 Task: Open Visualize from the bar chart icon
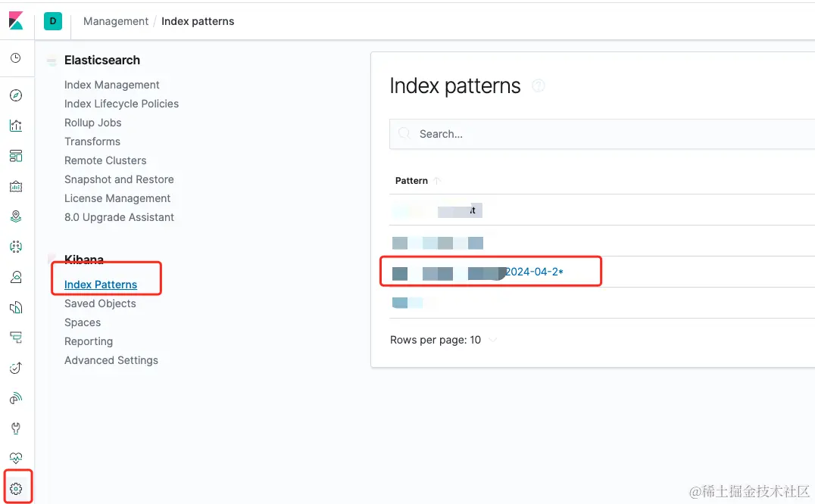(x=16, y=126)
